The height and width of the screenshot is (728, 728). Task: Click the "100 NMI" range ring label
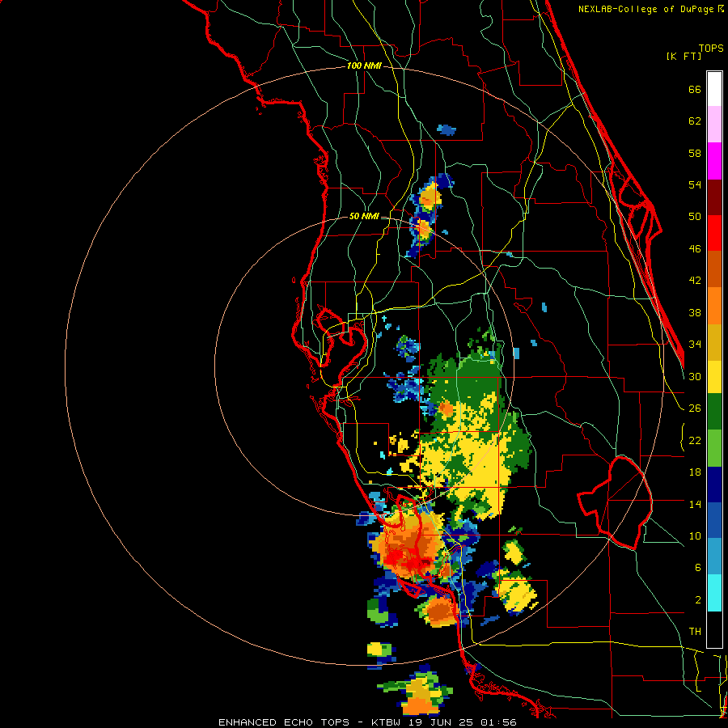point(364,66)
